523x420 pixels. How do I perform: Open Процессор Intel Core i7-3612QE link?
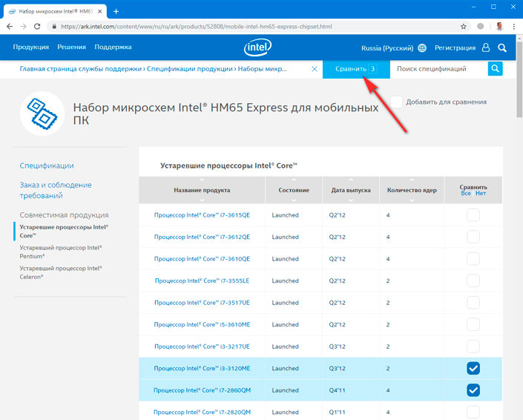[x=202, y=237]
